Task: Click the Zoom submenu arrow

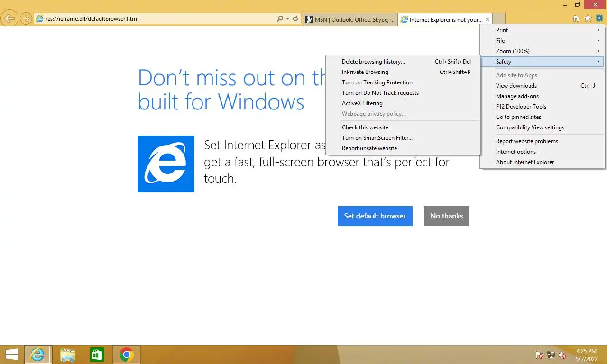Action: click(598, 51)
